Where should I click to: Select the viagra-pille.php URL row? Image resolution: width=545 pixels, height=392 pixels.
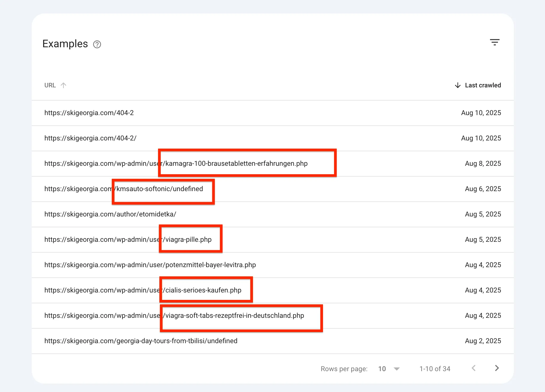128,239
